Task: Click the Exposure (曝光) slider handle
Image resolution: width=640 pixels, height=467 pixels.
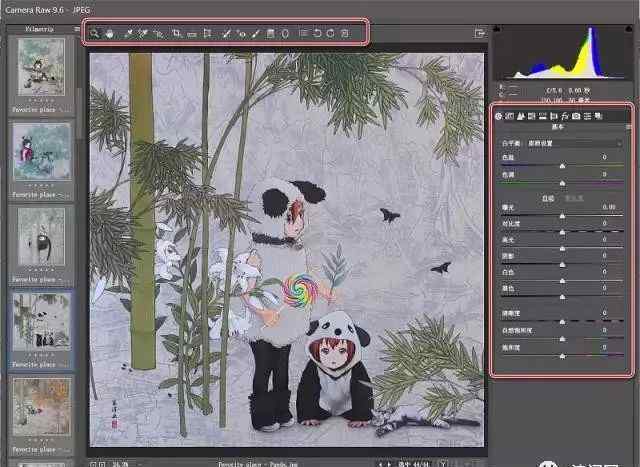Action: pos(562,216)
